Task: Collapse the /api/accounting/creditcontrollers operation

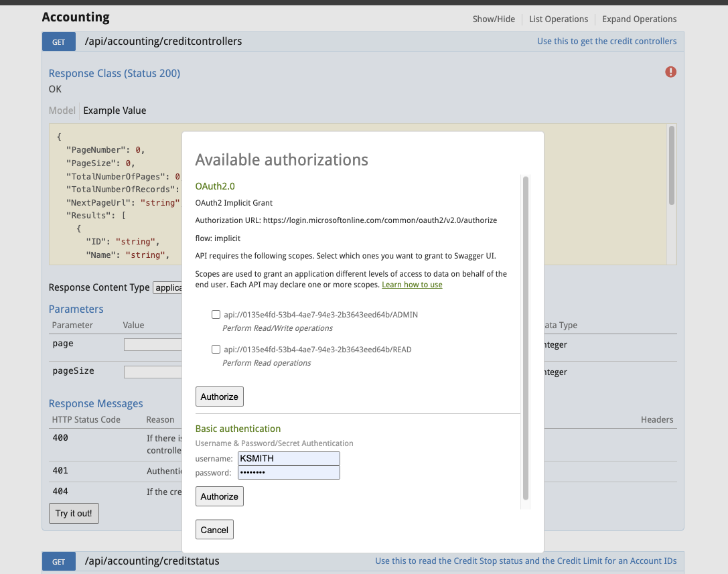Action: point(163,42)
